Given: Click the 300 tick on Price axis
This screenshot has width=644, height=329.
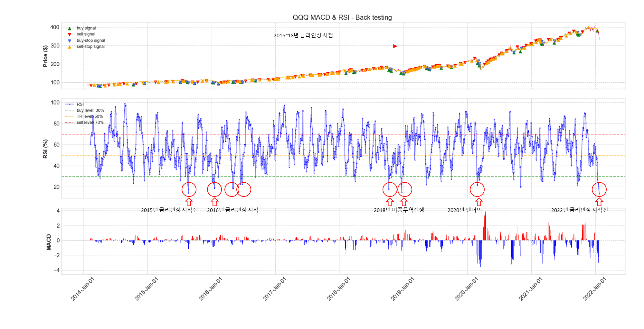Looking at the screenshot, I should (x=55, y=46).
